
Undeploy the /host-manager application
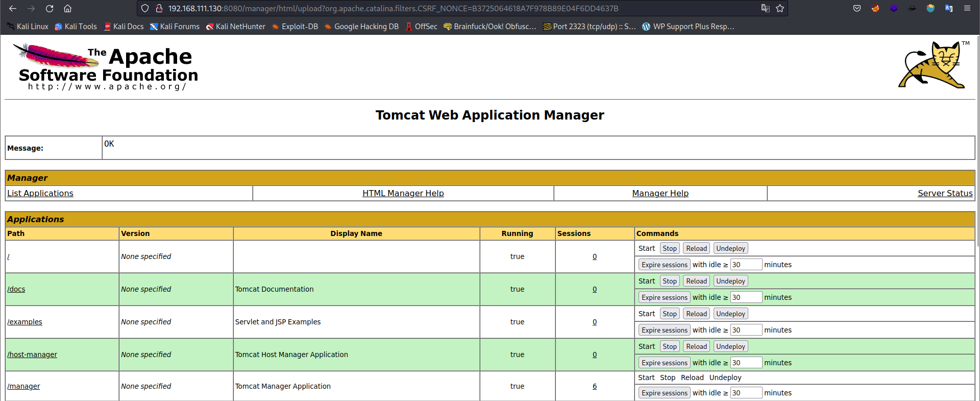(x=731, y=346)
